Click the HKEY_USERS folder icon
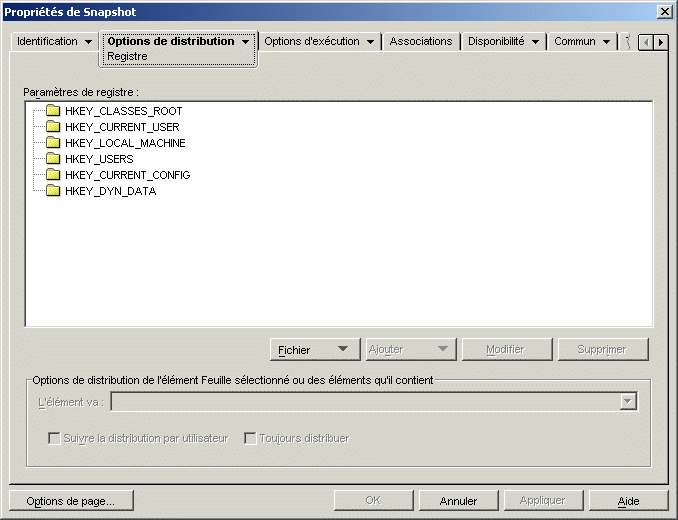This screenshot has height=520, width=678. 53,159
